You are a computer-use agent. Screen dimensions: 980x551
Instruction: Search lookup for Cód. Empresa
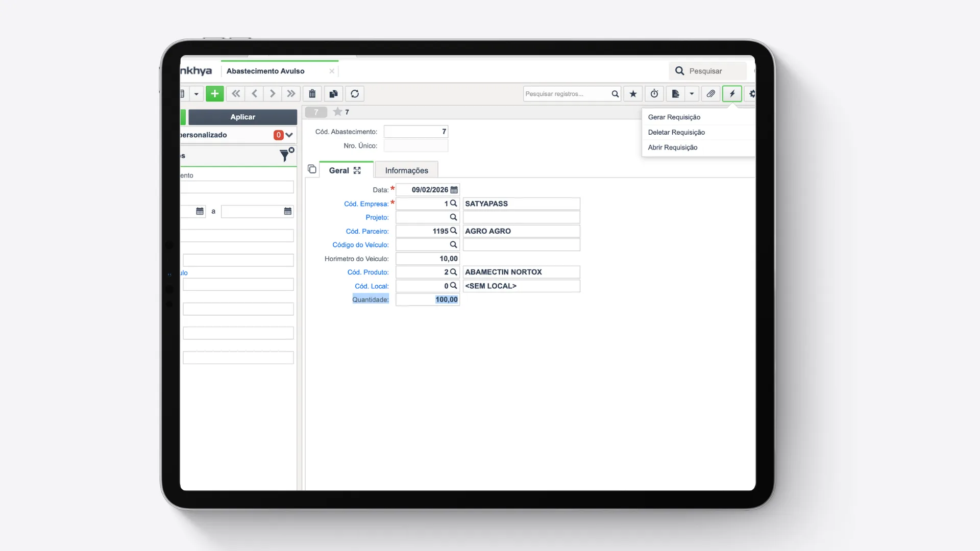tap(453, 204)
